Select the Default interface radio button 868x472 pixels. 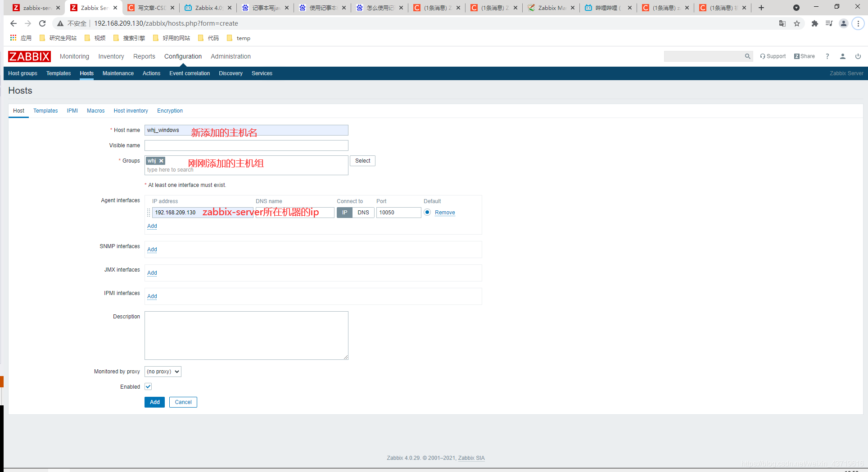[x=427, y=212]
